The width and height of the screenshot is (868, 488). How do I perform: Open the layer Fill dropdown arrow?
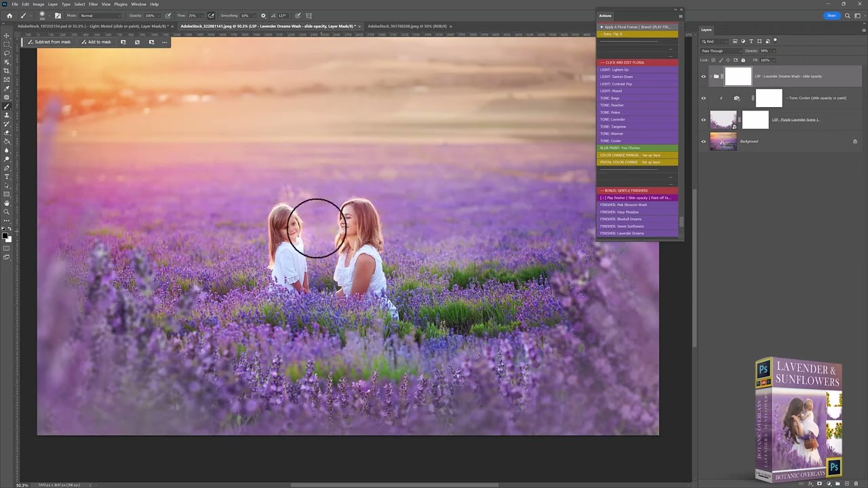tap(772, 60)
